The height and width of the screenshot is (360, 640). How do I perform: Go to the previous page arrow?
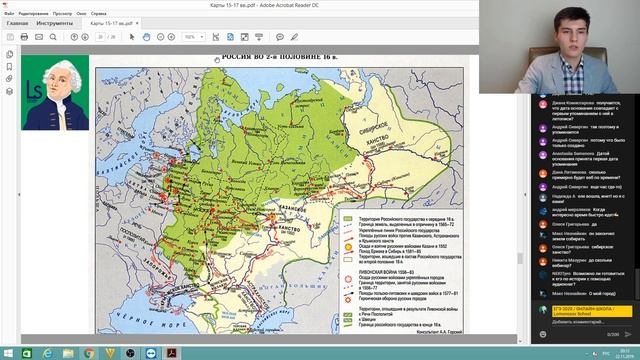point(74,37)
